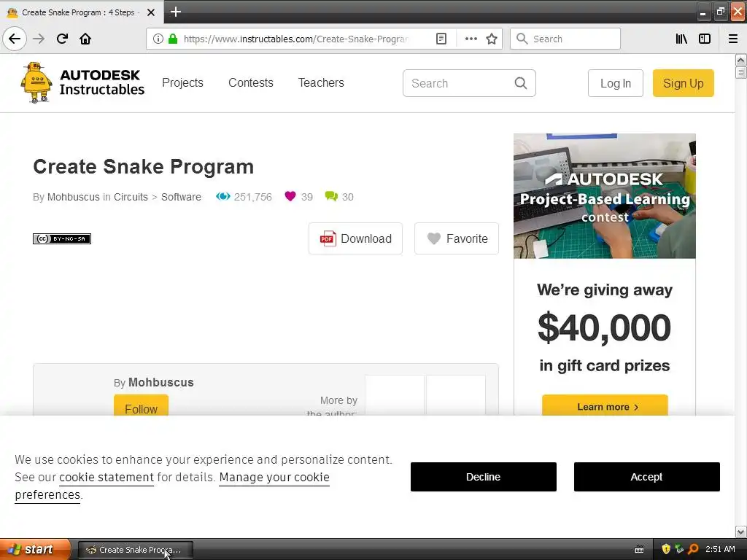Open the Firefox library icon
The width and height of the screenshot is (747, 560).
(681, 39)
